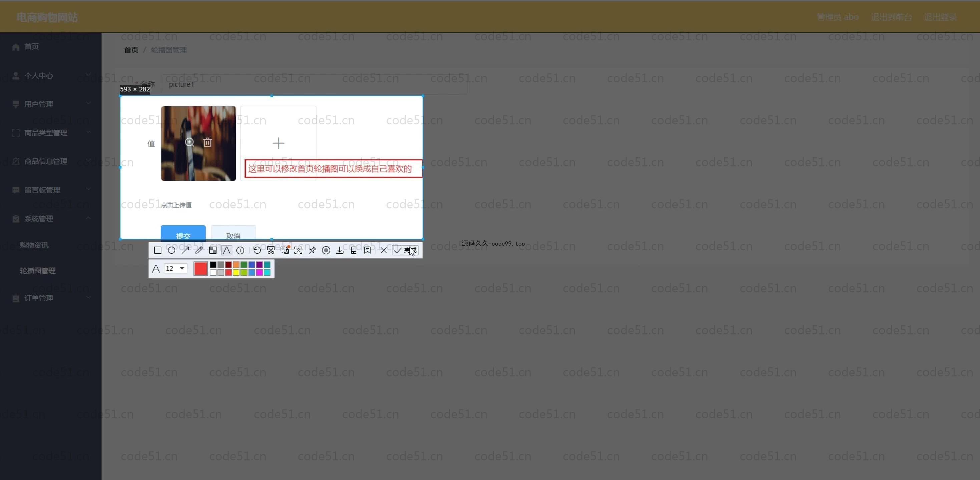Screen dimensions: 980x480
Task: Click the plus upload image box
Action: [x=279, y=143]
